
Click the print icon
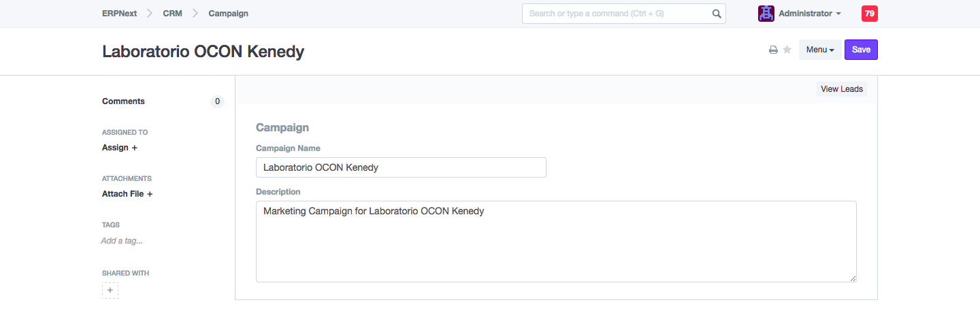[x=773, y=50]
